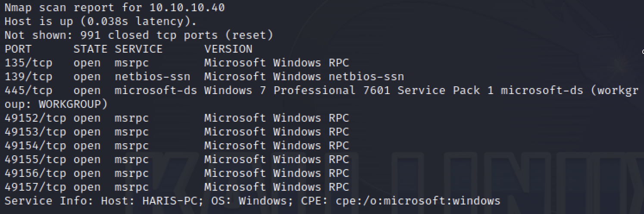
Task: Click the IP address 10.10.10.40
Action: click(187, 7)
